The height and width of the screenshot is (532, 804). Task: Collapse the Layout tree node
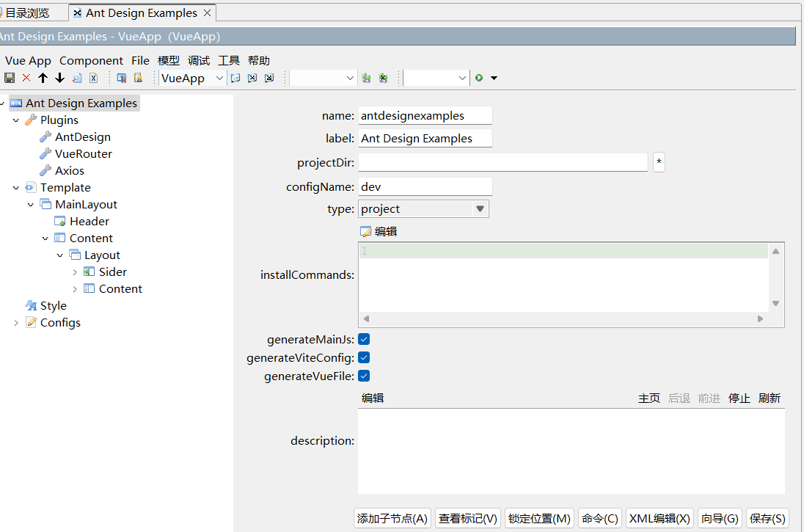(x=60, y=255)
